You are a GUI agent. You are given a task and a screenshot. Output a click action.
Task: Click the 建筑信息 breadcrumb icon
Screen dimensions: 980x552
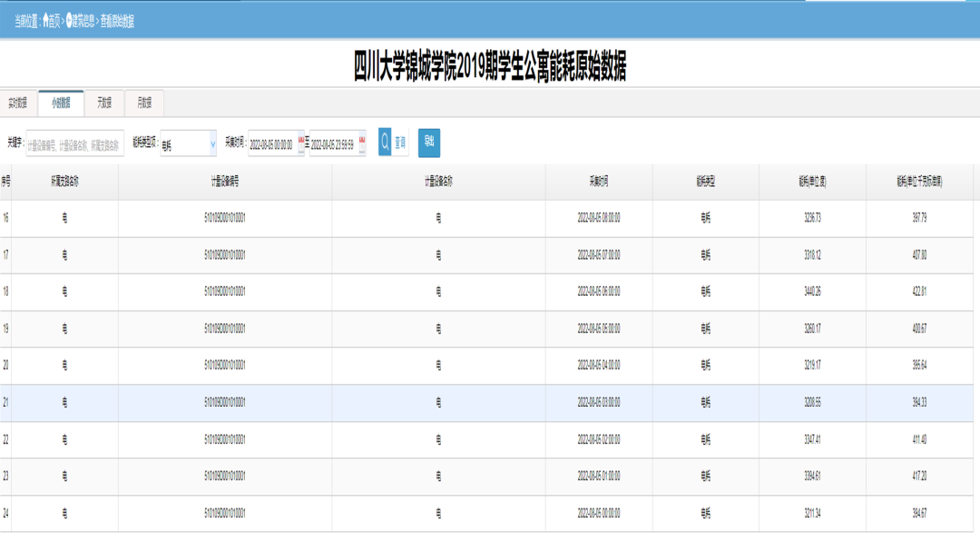[69, 21]
